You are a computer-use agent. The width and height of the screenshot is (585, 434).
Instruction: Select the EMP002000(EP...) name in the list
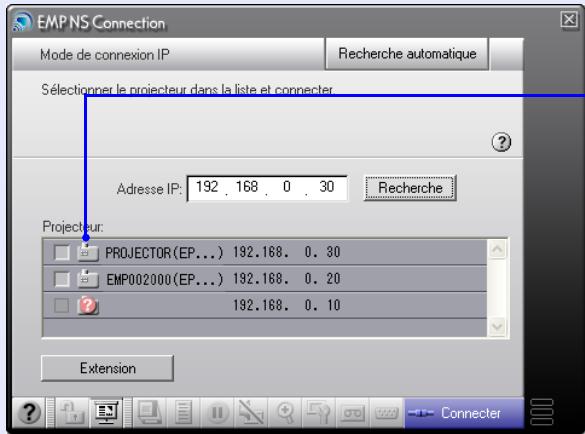165,280
